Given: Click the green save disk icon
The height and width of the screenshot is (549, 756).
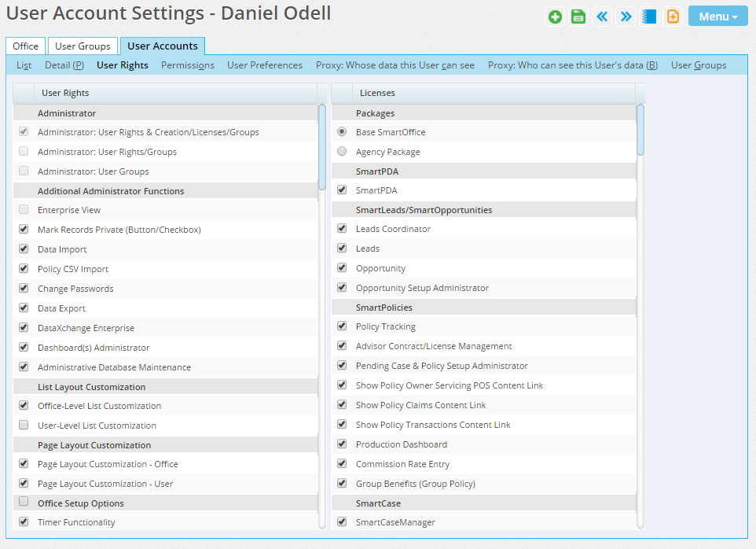Looking at the screenshot, I should pos(578,17).
